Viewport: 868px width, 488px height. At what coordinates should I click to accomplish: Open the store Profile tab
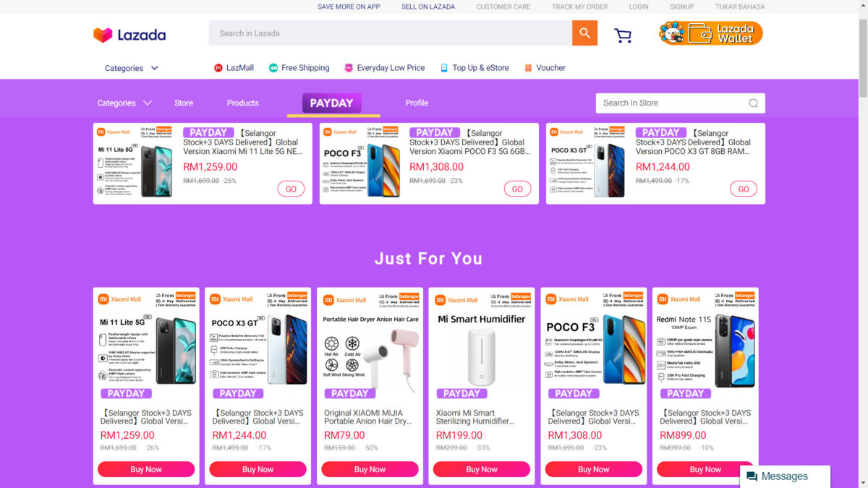click(x=417, y=103)
